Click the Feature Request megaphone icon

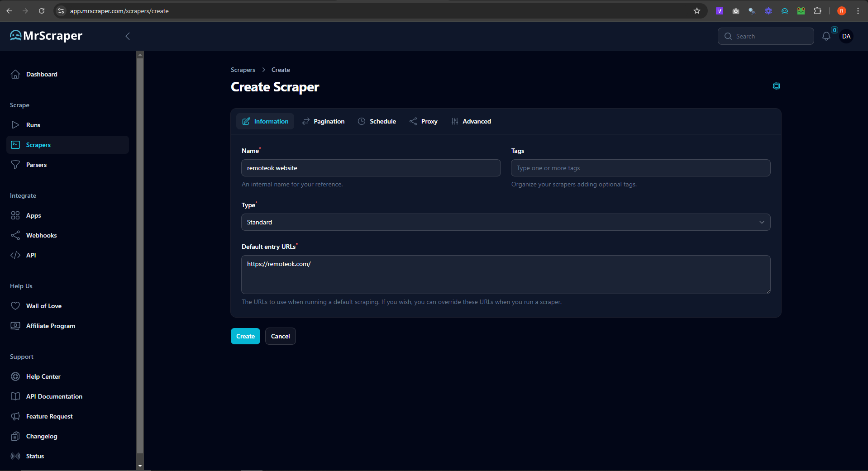pos(15,416)
